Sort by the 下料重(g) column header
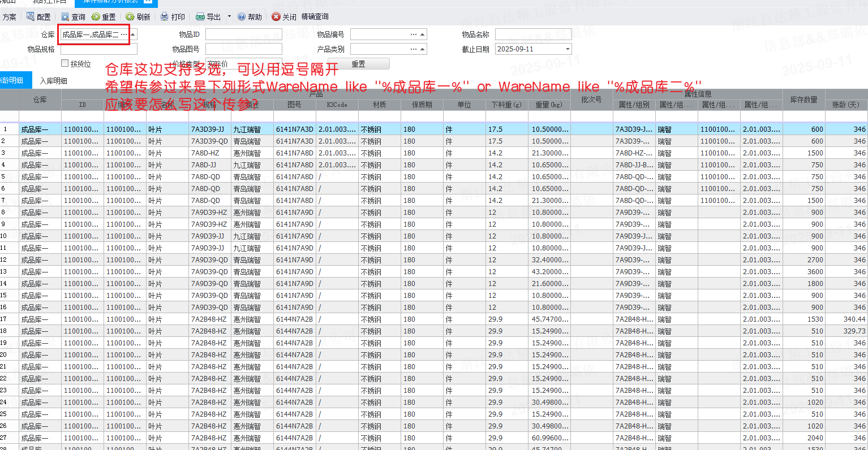This screenshot has width=868, height=450. click(x=506, y=105)
